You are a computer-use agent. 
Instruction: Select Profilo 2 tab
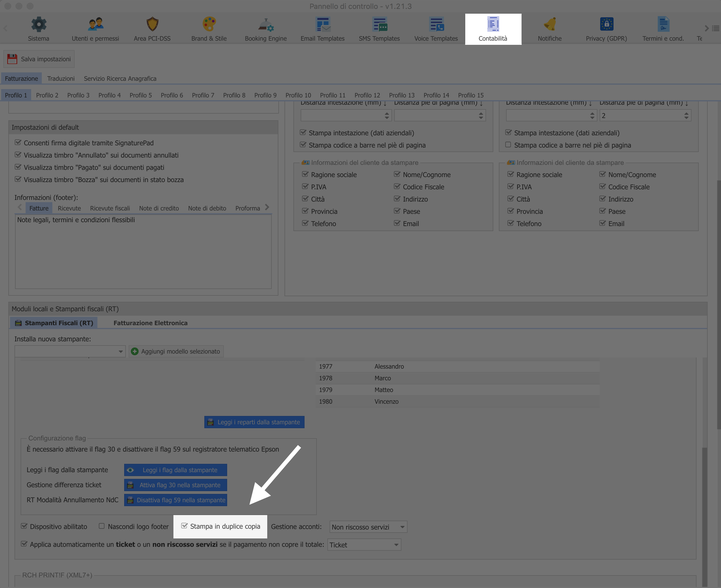(x=47, y=95)
